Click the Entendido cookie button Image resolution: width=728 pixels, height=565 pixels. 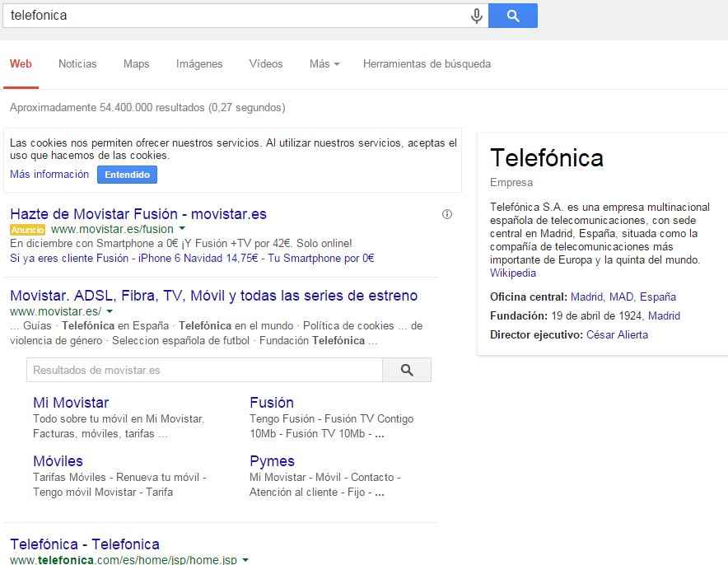click(x=127, y=175)
